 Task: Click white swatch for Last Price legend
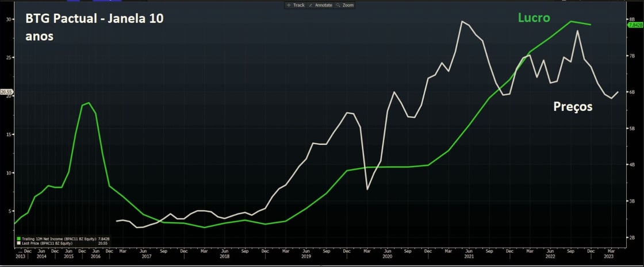pos(18,243)
